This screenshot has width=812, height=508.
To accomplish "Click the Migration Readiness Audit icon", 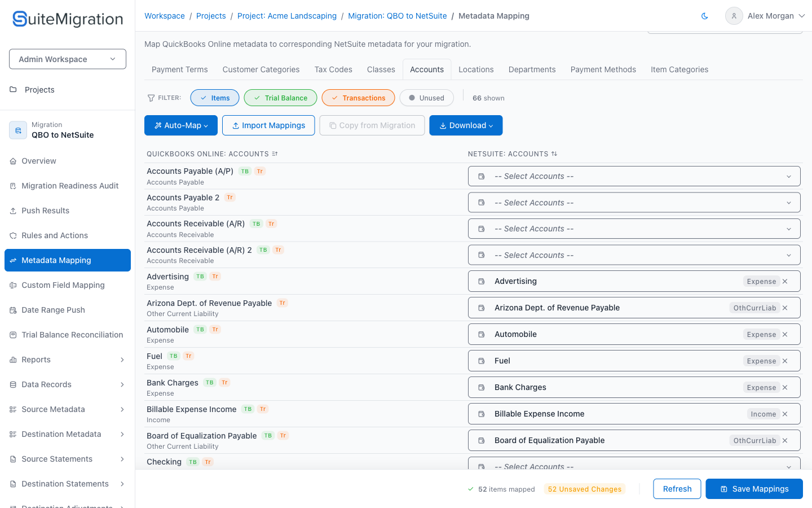I will (13, 186).
